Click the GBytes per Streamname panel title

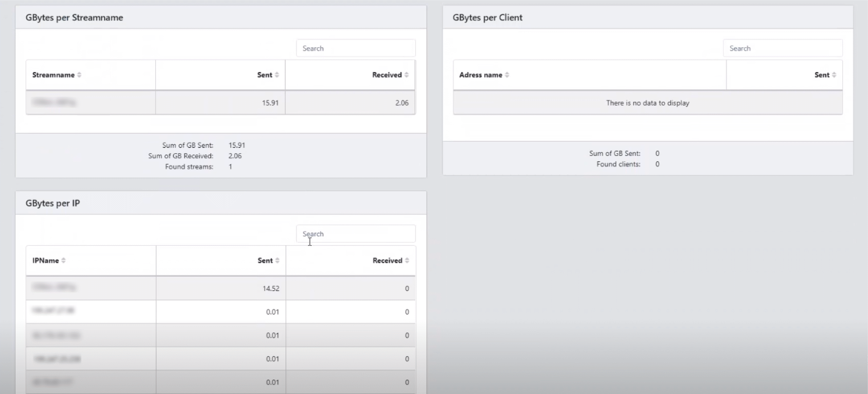[x=74, y=18]
